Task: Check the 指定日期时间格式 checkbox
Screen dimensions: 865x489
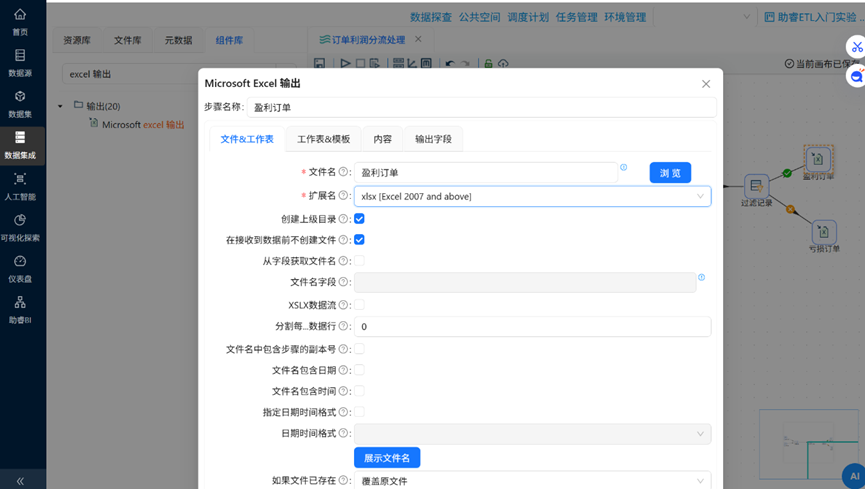Action: (359, 412)
